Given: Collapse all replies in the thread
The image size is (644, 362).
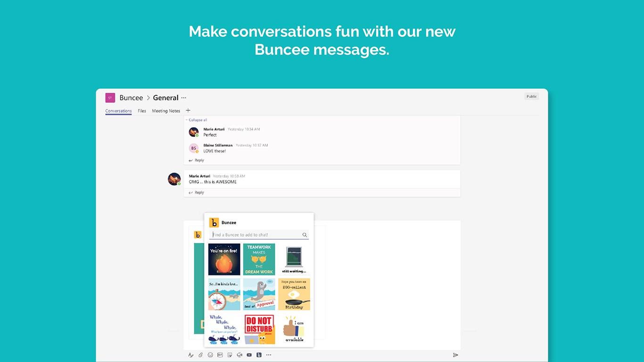Looking at the screenshot, I should pos(196,120).
